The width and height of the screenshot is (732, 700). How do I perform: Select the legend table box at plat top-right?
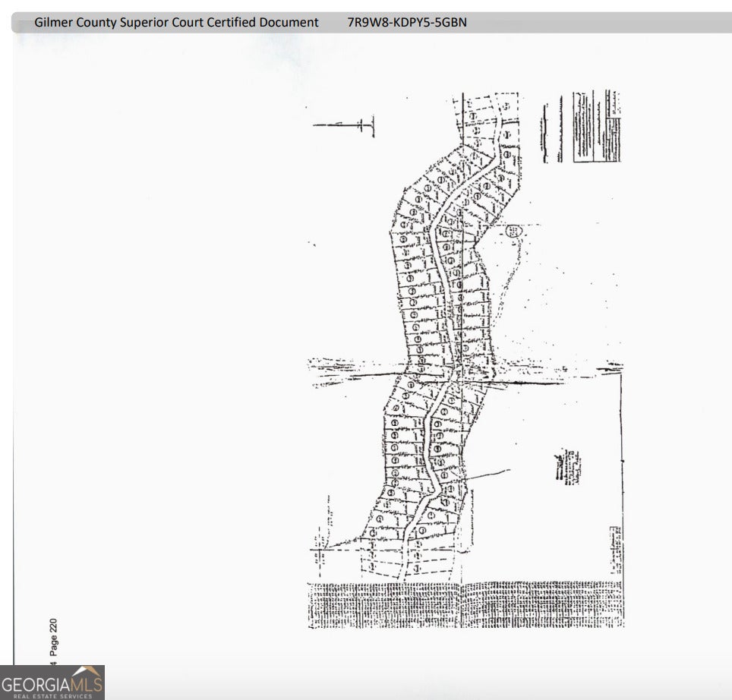[x=596, y=125]
